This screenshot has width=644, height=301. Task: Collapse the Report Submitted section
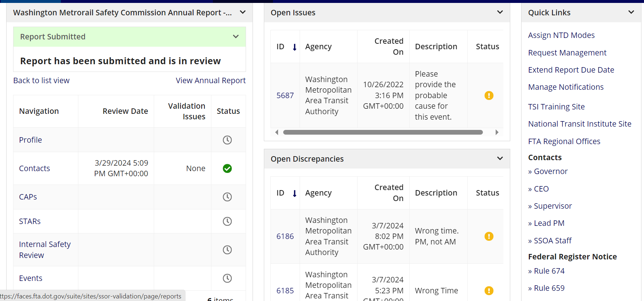tap(236, 36)
